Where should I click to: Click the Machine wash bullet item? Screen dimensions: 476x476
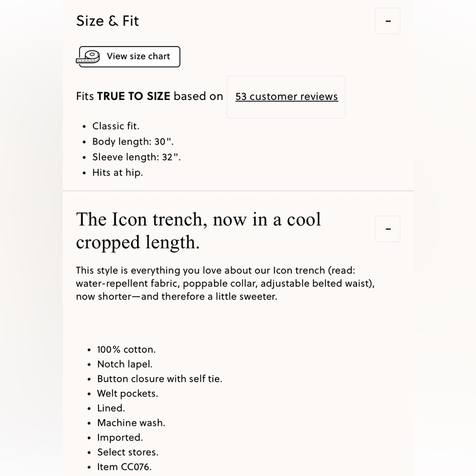(131, 423)
